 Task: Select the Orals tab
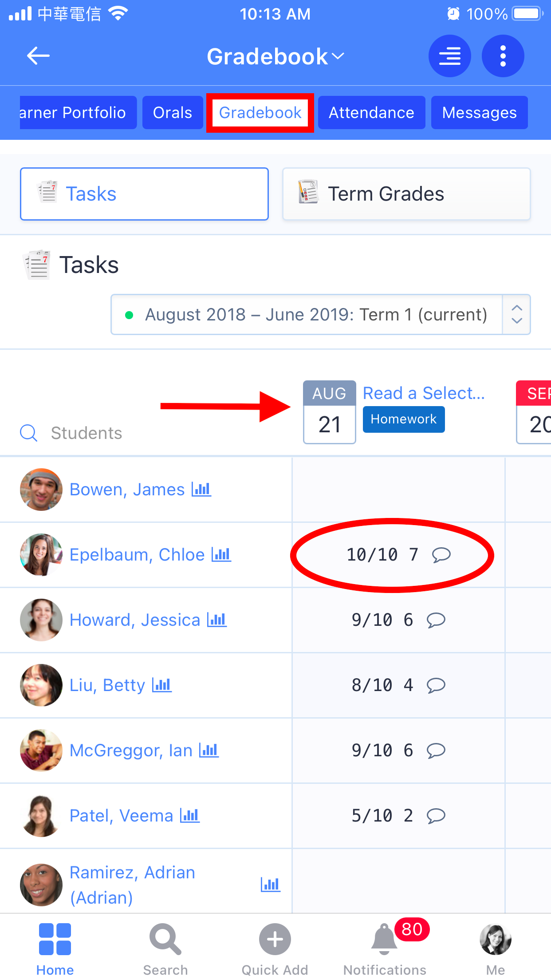173,113
